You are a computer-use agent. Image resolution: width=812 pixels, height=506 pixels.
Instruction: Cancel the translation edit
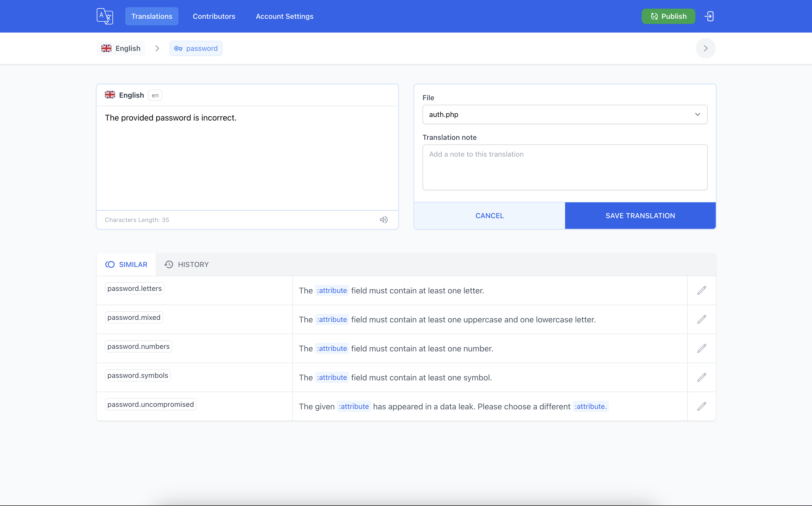[x=489, y=216]
